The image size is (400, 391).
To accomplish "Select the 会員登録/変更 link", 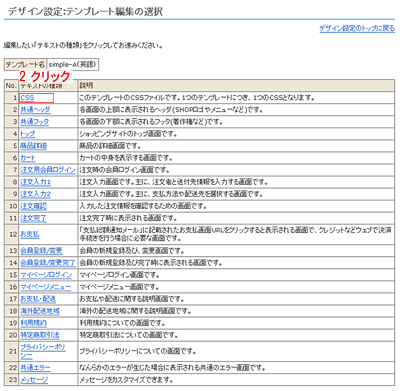I will (x=41, y=251).
